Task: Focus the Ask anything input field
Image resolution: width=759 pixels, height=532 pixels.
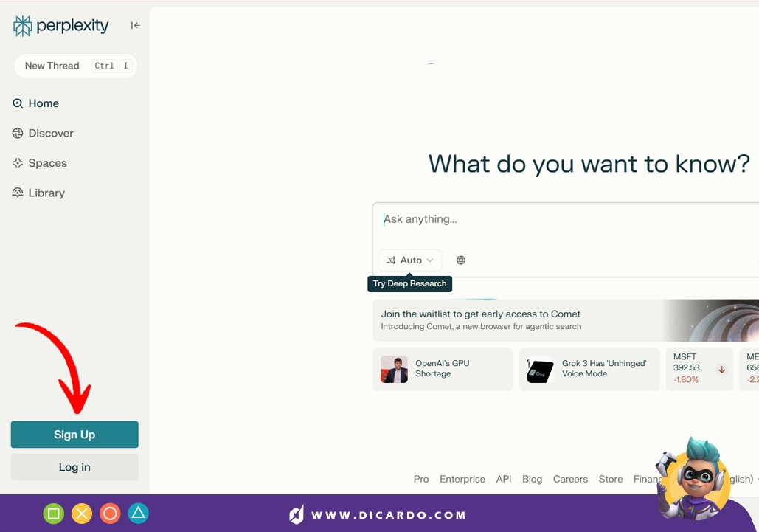Action: [565, 219]
